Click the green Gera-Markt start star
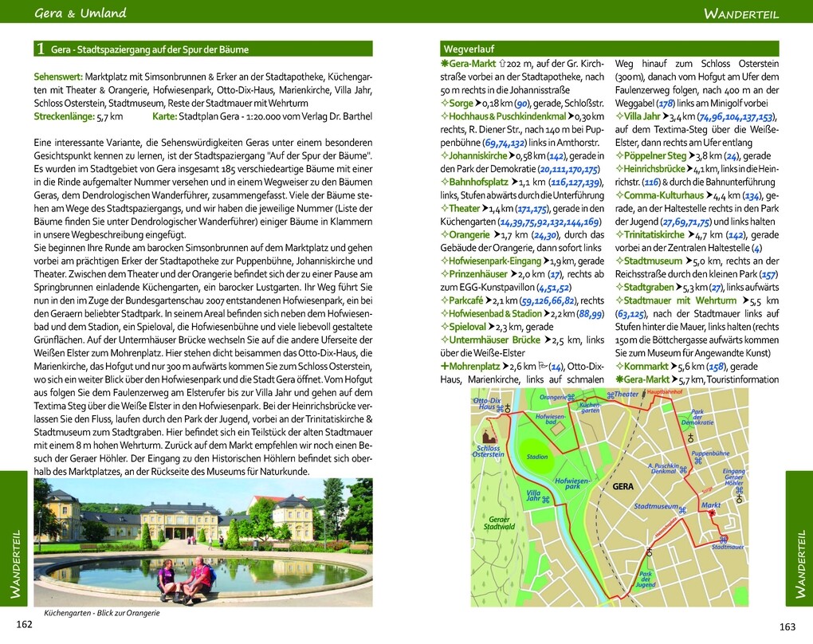 coord(444,64)
